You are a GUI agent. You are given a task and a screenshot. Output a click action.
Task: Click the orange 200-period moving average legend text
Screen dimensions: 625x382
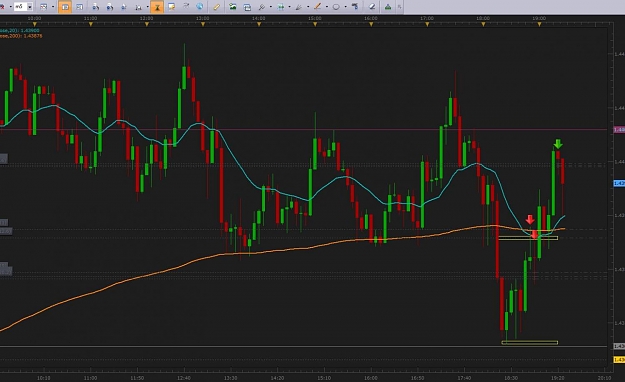tap(21, 36)
